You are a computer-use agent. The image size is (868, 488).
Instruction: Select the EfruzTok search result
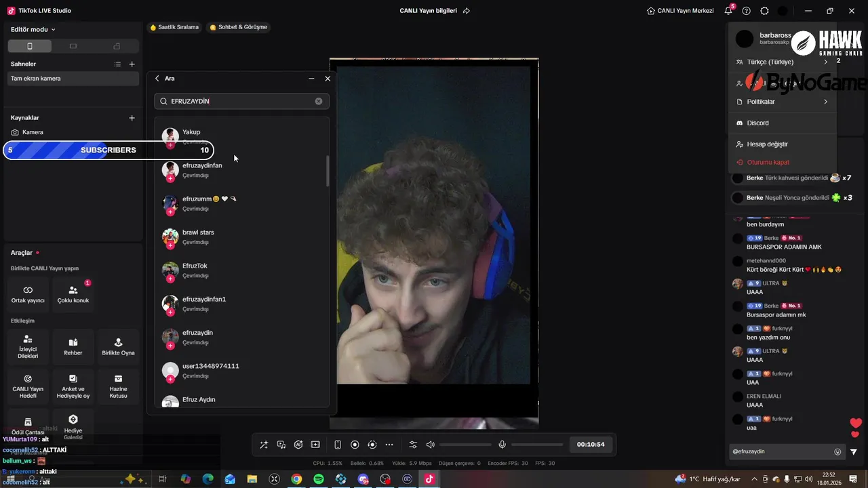[x=241, y=270]
